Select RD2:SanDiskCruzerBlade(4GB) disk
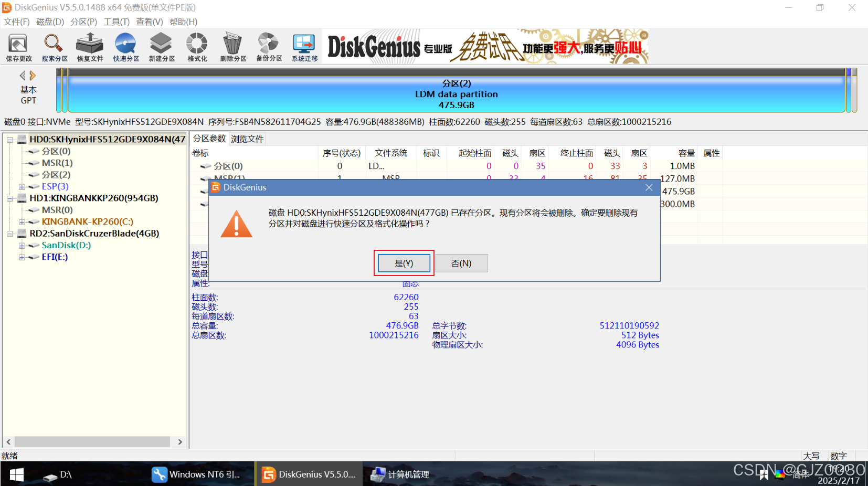The height and width of the screenshot is (486, 868). [x=94, y=233]
